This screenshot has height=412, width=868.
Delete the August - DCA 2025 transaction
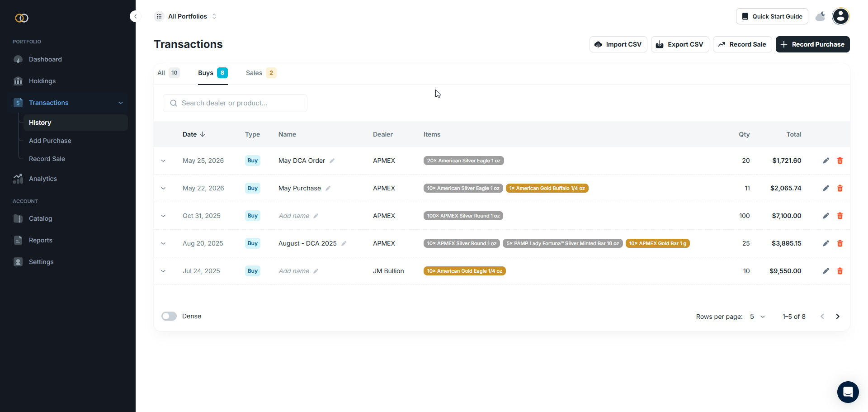coord(840,243)
